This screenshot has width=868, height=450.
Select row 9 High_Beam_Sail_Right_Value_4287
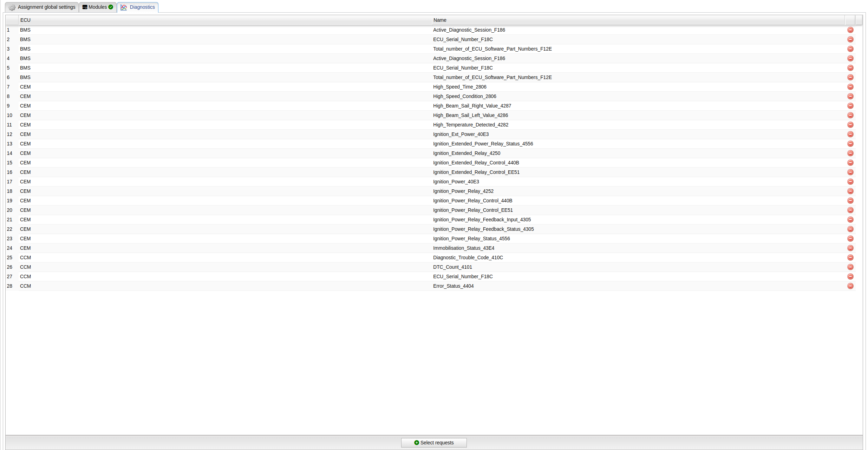[x=472, y=106]
